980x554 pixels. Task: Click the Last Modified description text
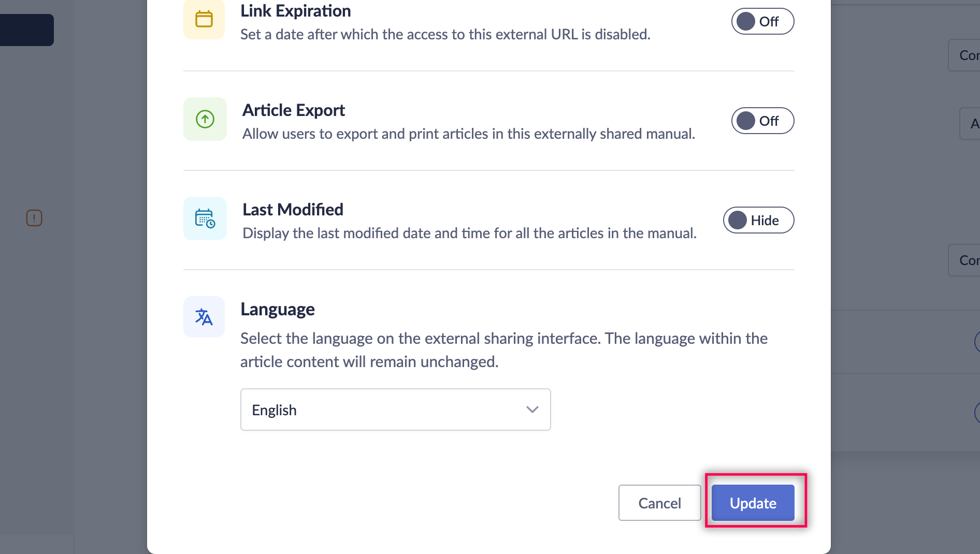(x=469, y=234)
